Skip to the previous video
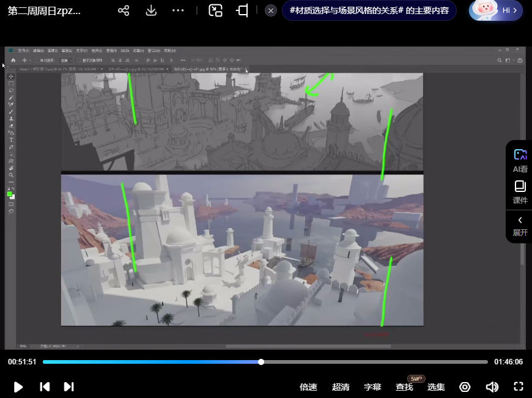The image size is (532, 398). (x=45, y=387)
